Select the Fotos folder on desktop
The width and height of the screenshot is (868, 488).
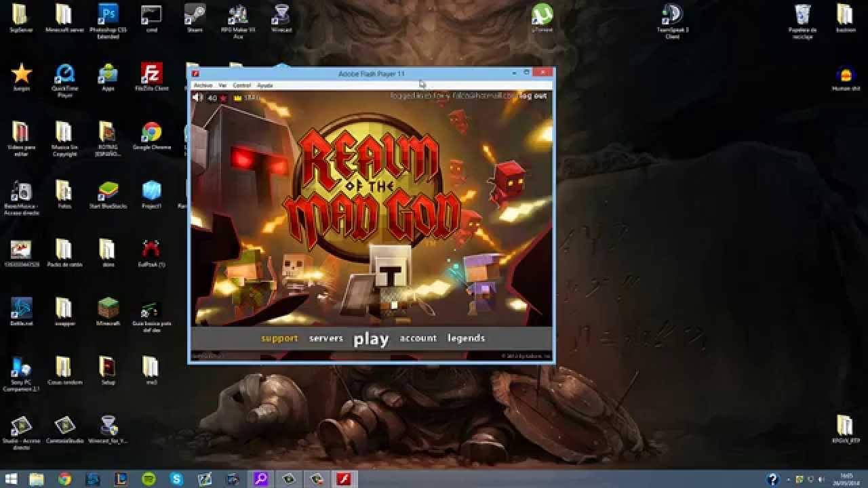pyautogui.click(x=64, y=195)
